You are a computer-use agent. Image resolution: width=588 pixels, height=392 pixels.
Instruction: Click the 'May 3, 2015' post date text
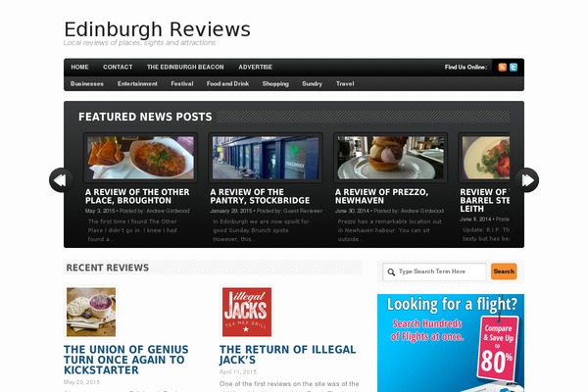[100, 211]
